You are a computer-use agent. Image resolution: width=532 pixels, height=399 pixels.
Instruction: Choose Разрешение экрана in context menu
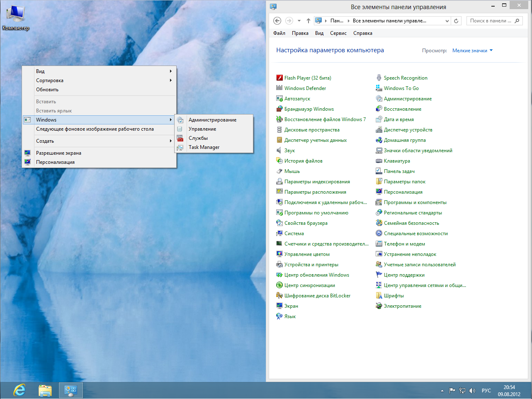click(x=99, y=153)
